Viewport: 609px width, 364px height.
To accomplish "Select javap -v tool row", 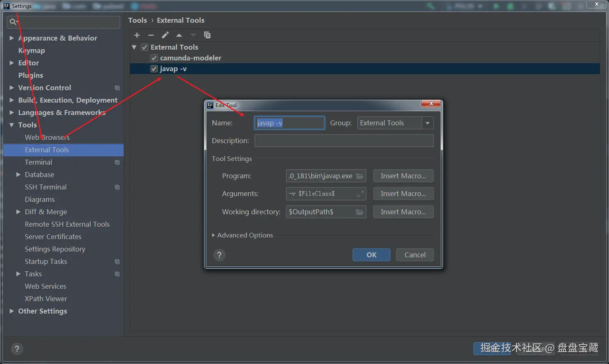I will pyautogui.click(x=365, y=69).
